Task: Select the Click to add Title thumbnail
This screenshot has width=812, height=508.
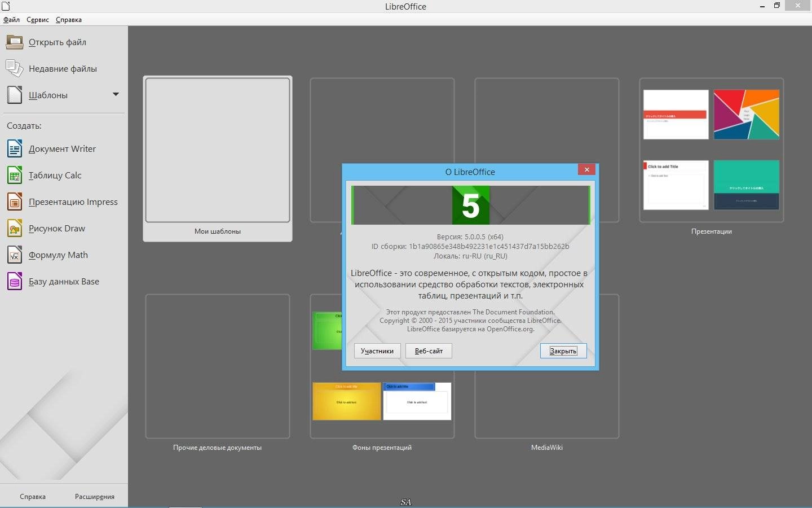Action: [x=676, y=185]
